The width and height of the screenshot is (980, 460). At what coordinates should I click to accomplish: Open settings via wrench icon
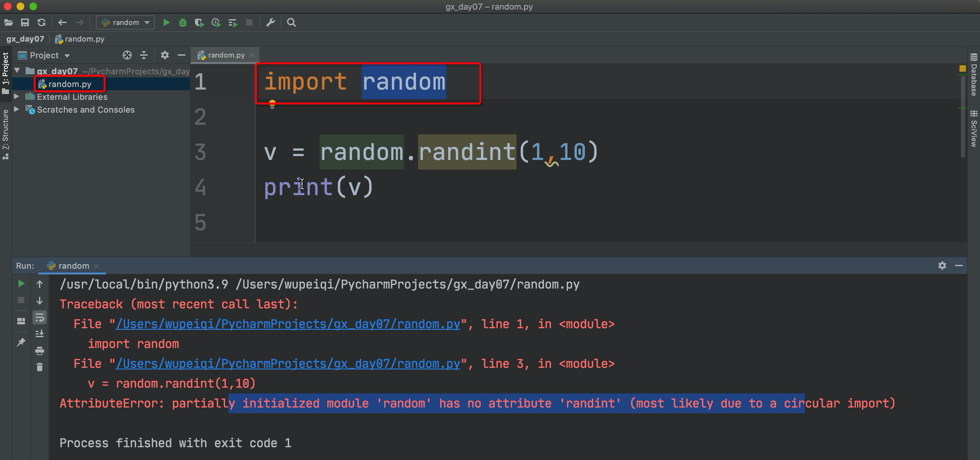(x=270, y=22)
